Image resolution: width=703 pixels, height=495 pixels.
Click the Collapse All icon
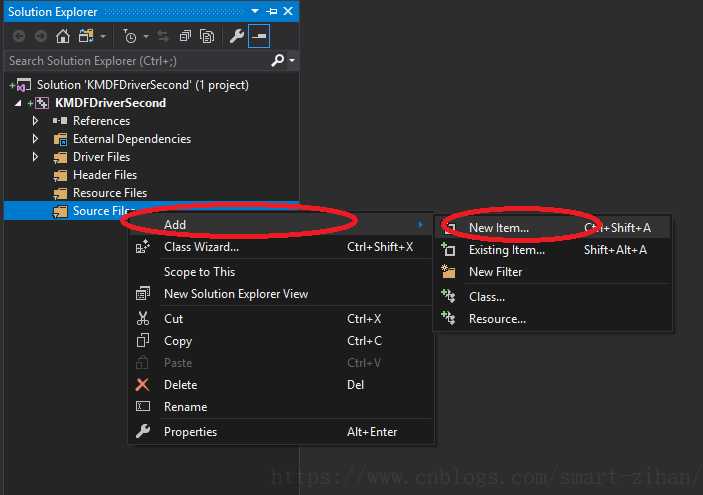coord(185,36)
